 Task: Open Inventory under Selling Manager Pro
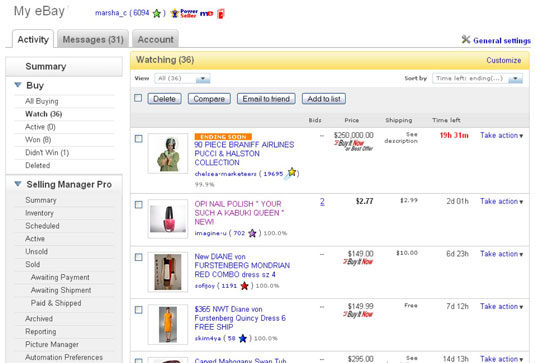point(39,213)
